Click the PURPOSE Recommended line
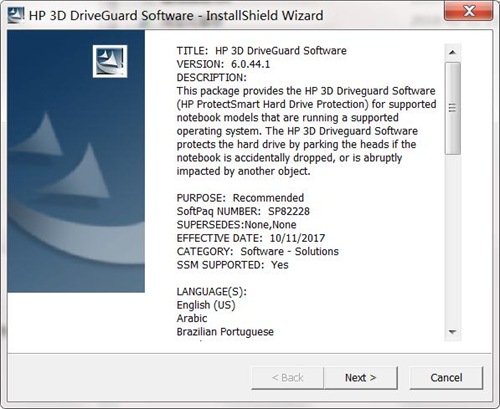Viewport: 500px width, 409px height. pos(240,198)
